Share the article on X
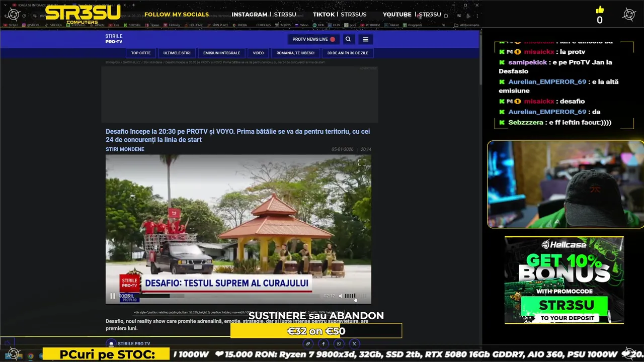 coord(354,344)
